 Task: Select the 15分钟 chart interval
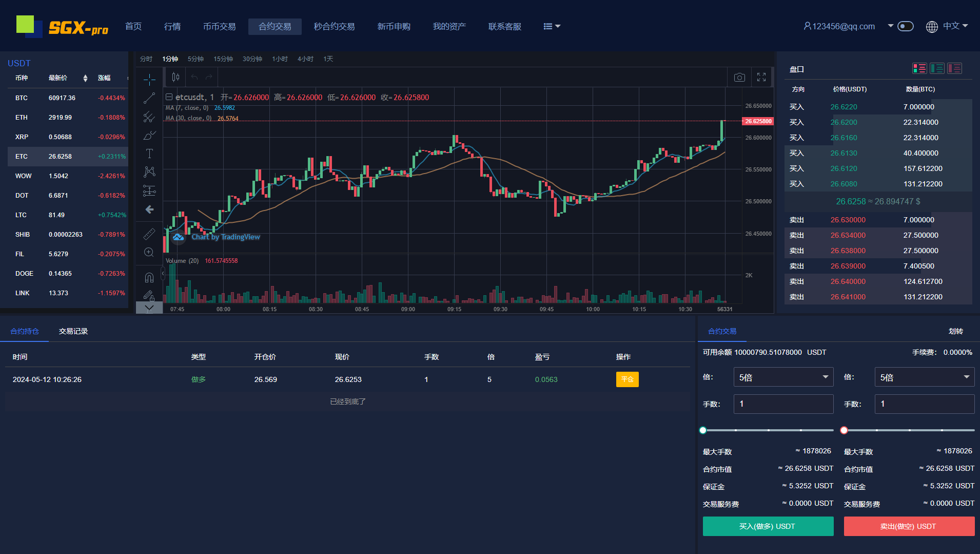point(223,59)
